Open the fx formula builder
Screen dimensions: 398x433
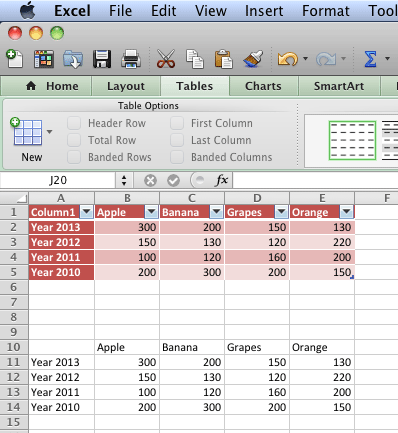point(222,180)
